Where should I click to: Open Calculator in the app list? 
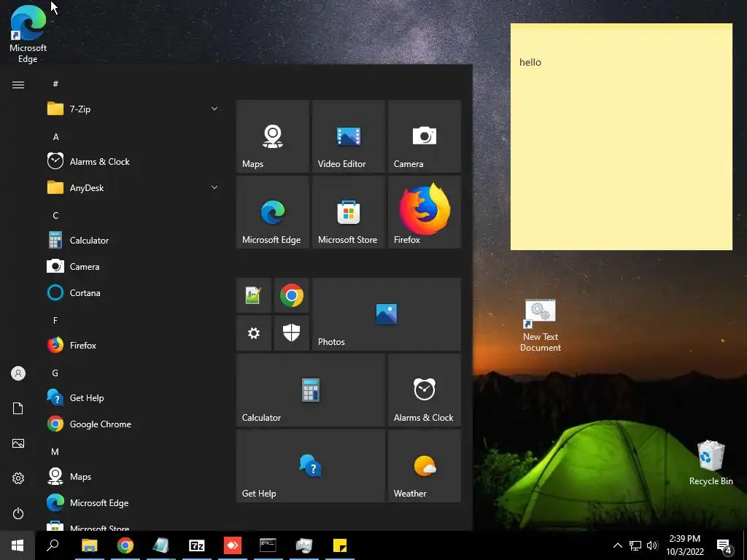tap(133, 241)
